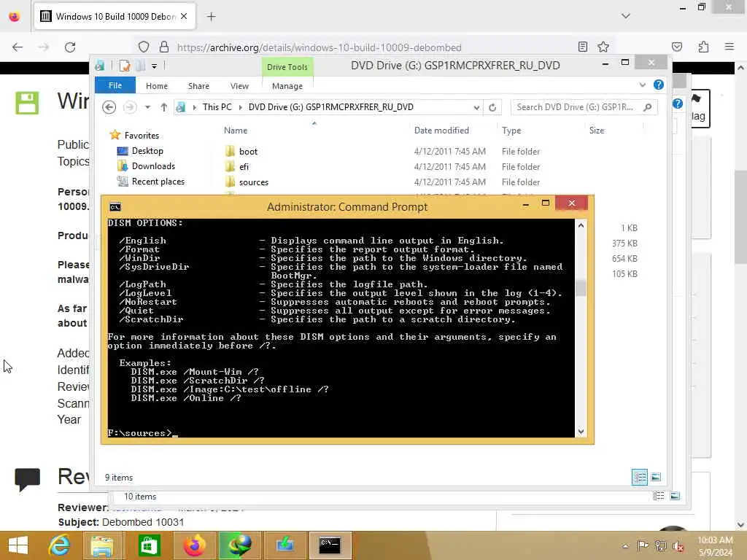
Task: Switch Explorer to large icons view
Action: coord(656,477)
